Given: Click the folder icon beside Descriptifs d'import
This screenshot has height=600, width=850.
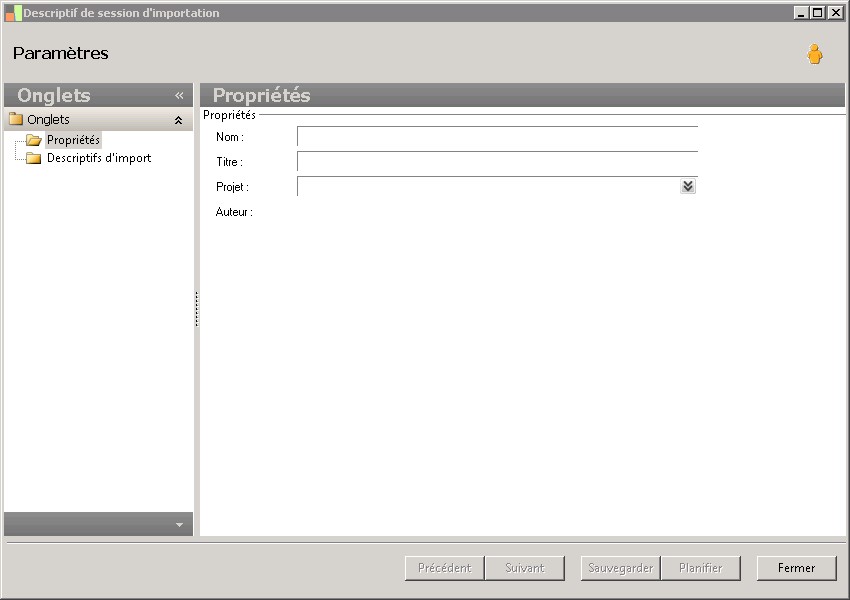Looking at the screenshot, I should click(34, 158).
